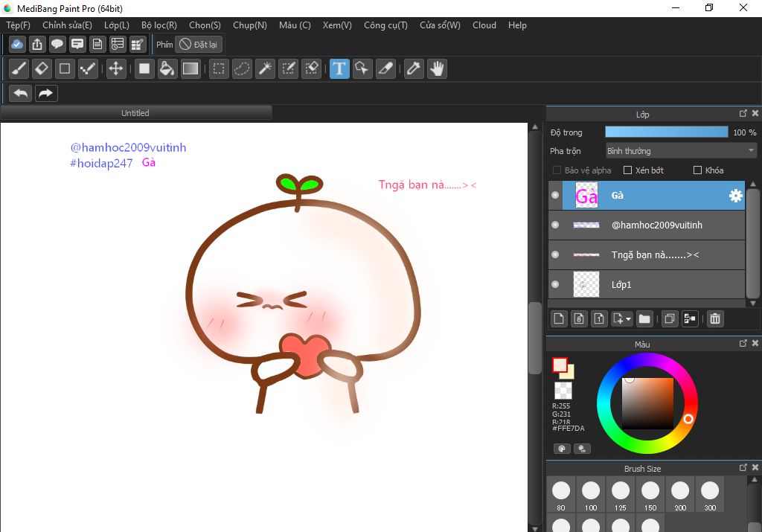Create a new layer
Image resolution: width=762 pixels, height=532 pixels.
[559, 318]
